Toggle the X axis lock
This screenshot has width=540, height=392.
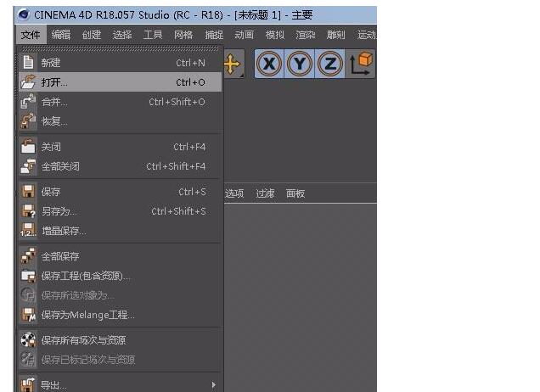click(269, 64)
